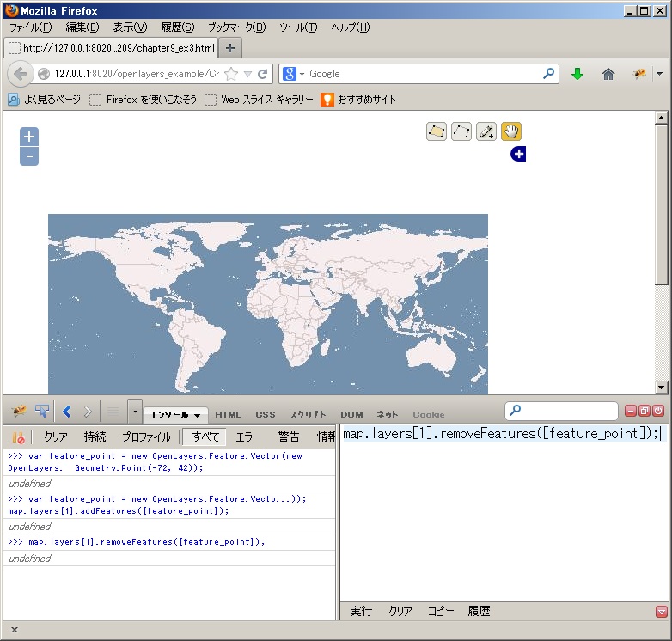
Task: Open Google search engine dropdown
Action: pos(293,74)
